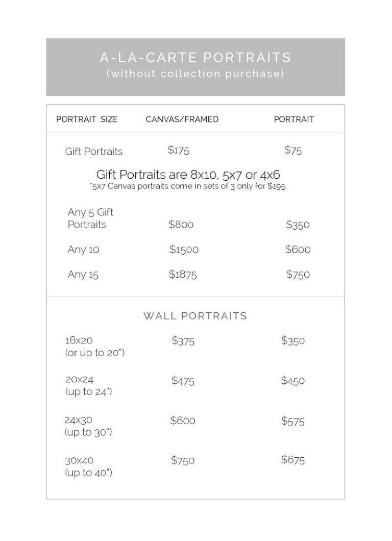Select the $575 portrait price
This screenshot has height=541, width=392.
[292, 421]
